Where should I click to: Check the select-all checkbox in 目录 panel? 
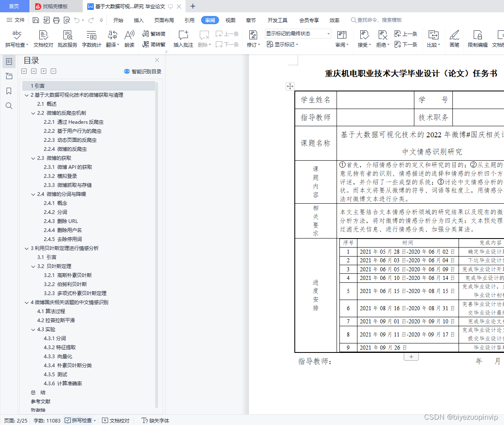pyautogui.click(x=24, y=71)
